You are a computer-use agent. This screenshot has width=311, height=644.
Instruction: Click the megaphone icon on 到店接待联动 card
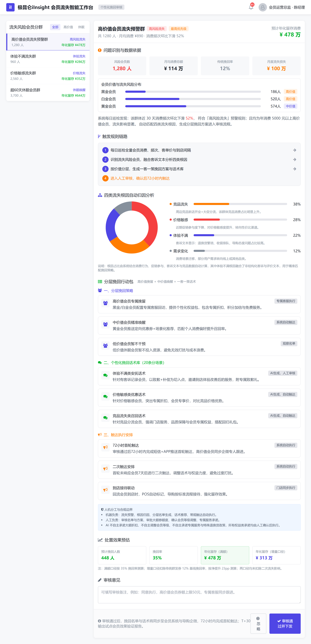[105, 490]
